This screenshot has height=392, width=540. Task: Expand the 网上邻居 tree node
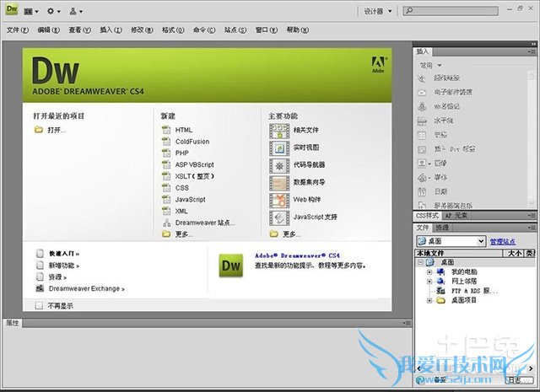(x=429, y=282)
